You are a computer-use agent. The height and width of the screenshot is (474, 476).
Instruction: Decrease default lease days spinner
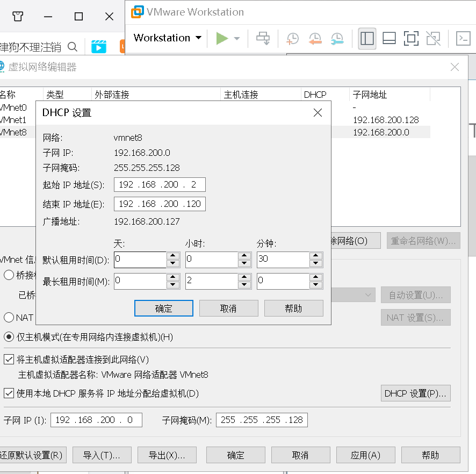click(x=173, y=263)
